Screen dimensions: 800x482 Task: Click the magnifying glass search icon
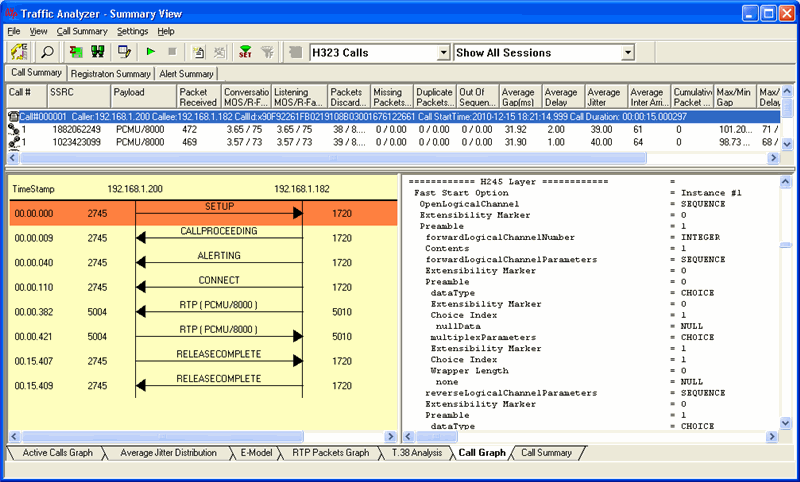[x=47, y=52]
